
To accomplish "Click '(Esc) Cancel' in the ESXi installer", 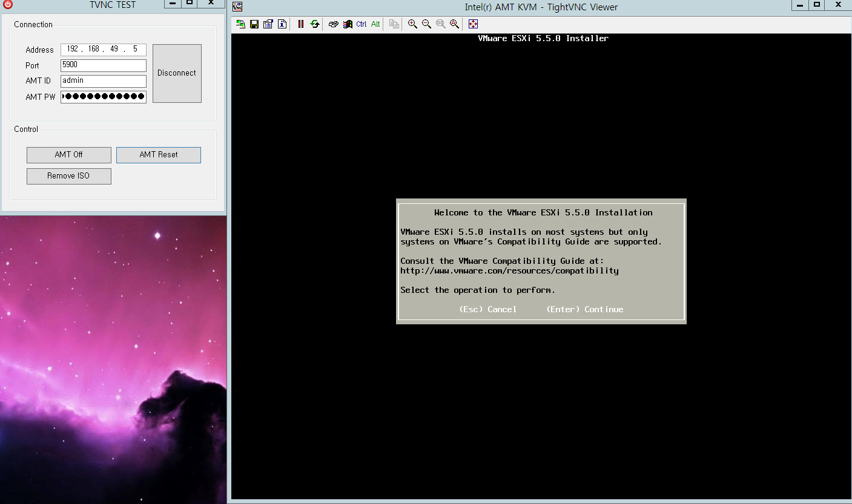I will 488,309.
